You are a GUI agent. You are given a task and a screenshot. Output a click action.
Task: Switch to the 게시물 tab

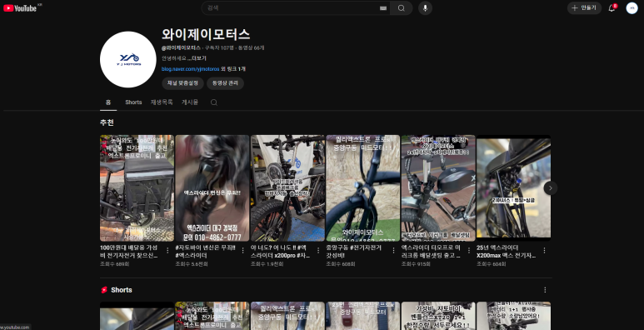pyautogui.click(x=190, y=102)
